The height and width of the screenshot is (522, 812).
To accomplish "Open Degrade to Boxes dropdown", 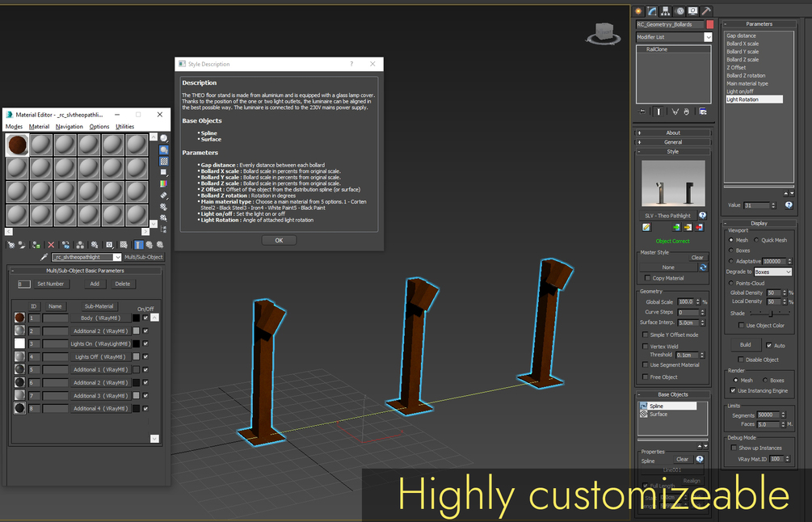I will coord(773,272).
